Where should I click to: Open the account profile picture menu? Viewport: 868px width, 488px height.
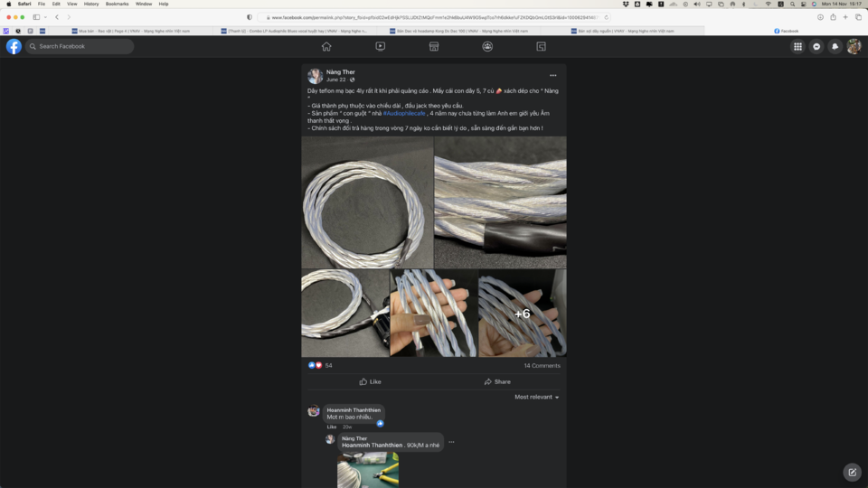click(x=854, y=46)
